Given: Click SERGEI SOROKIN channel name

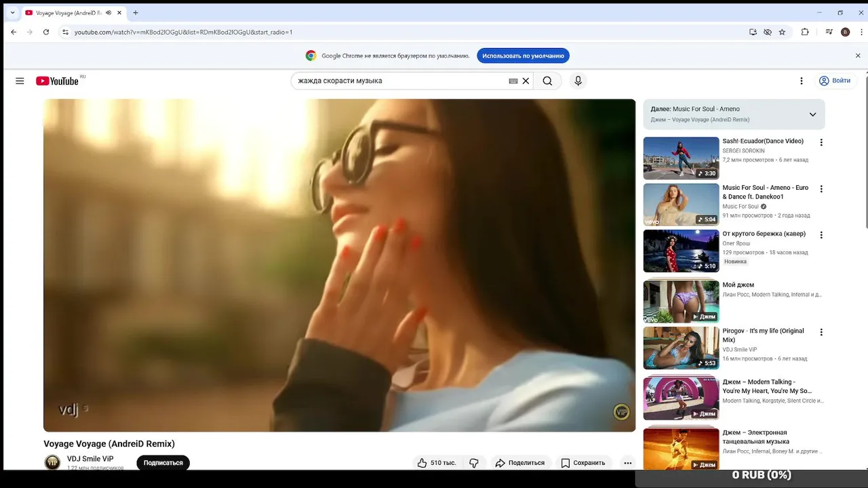Looking at the screenshot, I should click(x=743, y=150).
